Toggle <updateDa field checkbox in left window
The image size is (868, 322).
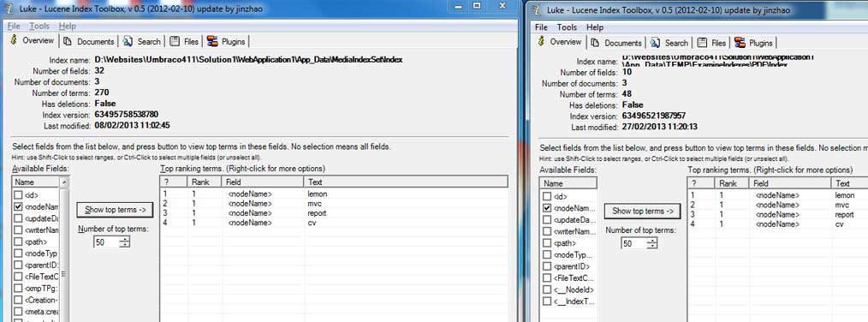point(18,218)
